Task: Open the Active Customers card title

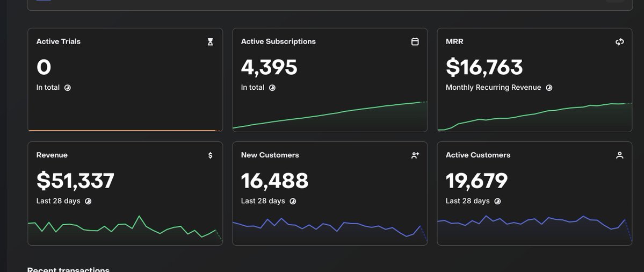Action: (478, 155)
